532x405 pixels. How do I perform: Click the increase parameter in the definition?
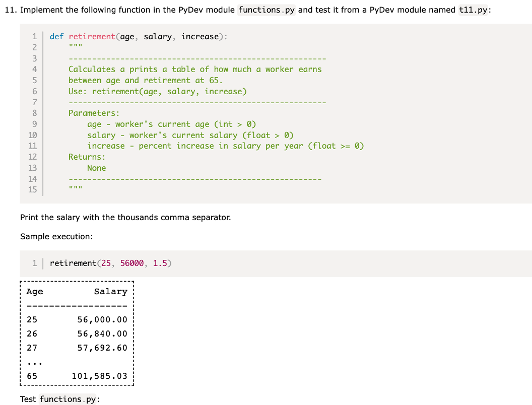tap(199, 36)
